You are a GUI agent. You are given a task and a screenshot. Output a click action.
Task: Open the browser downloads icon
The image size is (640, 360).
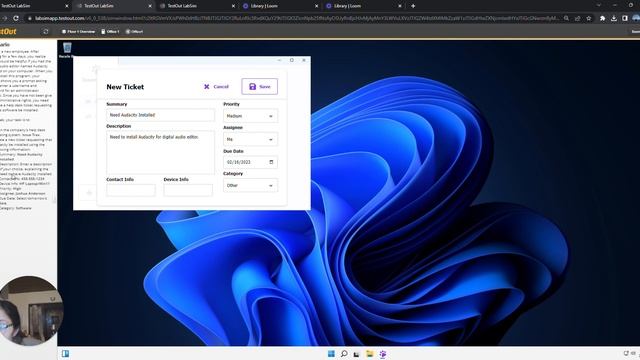[614, 18]
